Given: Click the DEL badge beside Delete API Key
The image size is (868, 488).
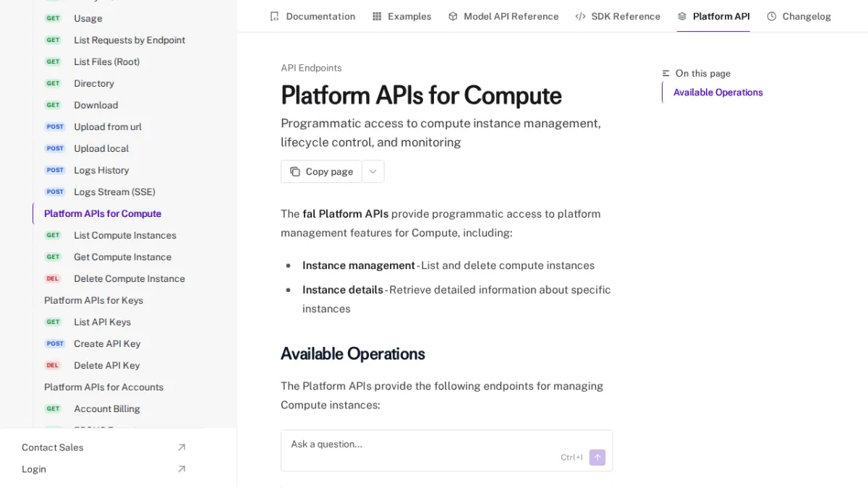Looking at the screenshot, I should tap(53, 365).
